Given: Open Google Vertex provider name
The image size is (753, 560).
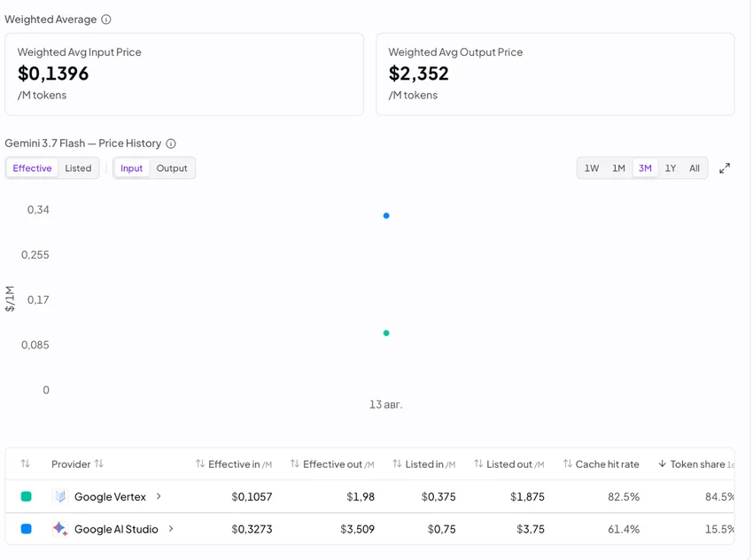Looking at the screenshot, I should 110,496.
